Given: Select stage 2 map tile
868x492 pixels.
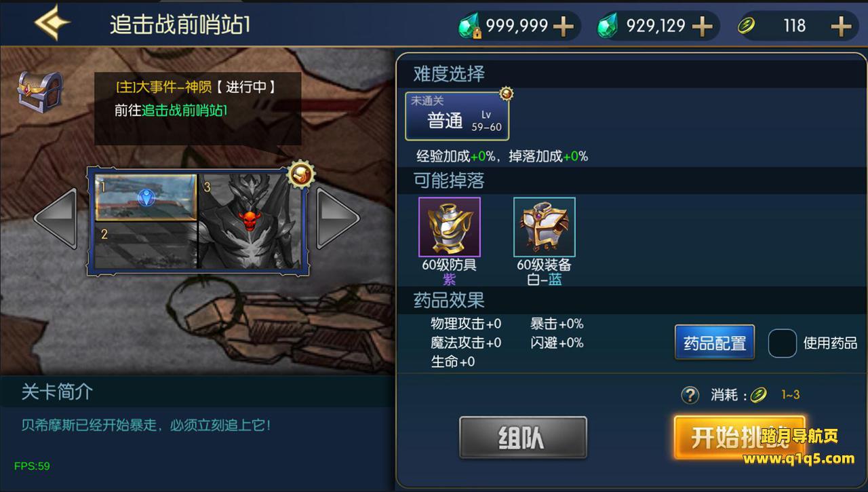Looking at the screenshot, I should click(x=146, y=244).
